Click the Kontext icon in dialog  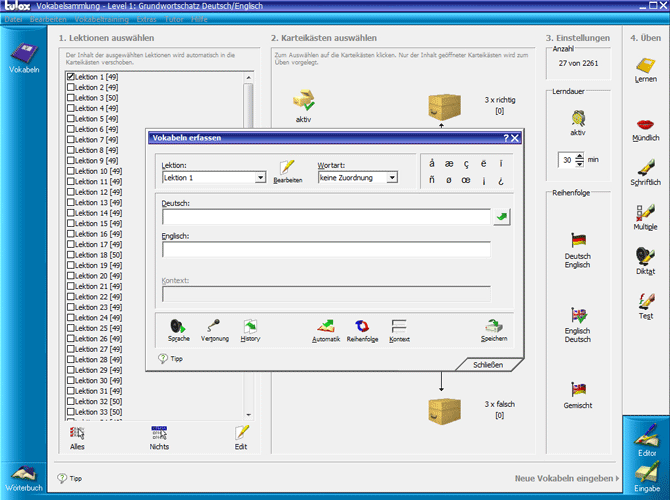(x=399, y=331)
